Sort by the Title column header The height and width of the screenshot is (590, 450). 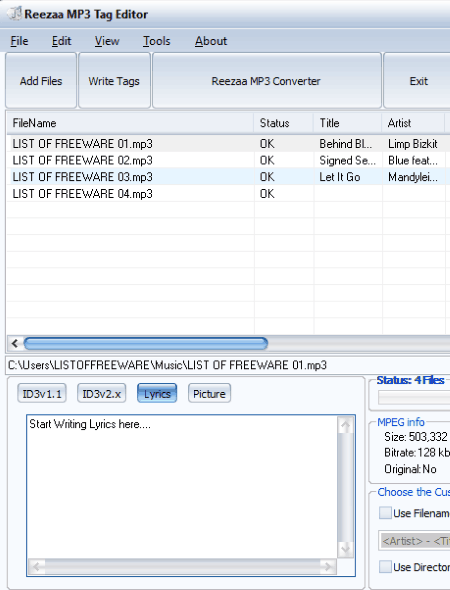click(x=348, y=123)
